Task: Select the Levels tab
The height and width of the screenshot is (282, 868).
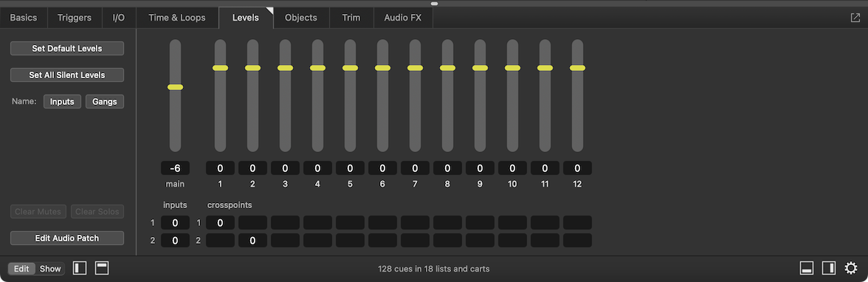Action: point(246,18)
